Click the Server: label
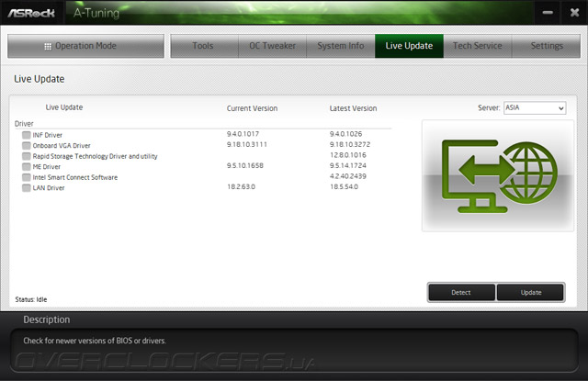 pyautogui.click(x=489, y=108)
